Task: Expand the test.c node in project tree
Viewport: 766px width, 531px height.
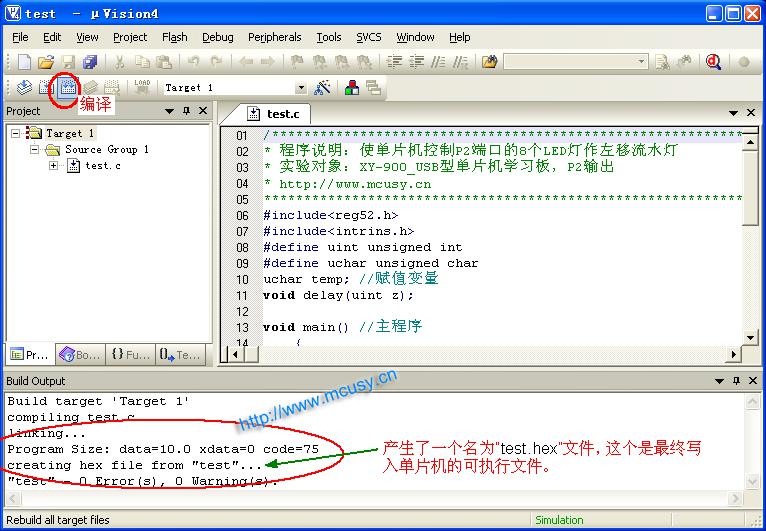Action: coord(54,166)
